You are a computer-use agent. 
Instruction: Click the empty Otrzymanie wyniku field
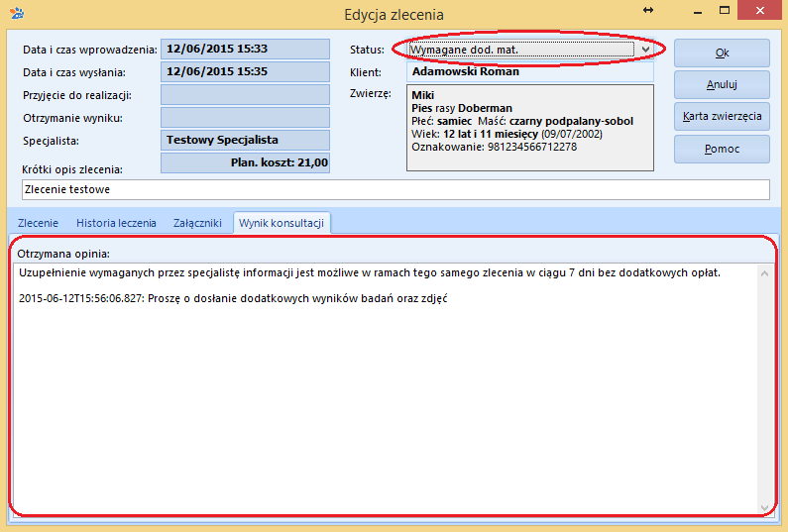245,117
